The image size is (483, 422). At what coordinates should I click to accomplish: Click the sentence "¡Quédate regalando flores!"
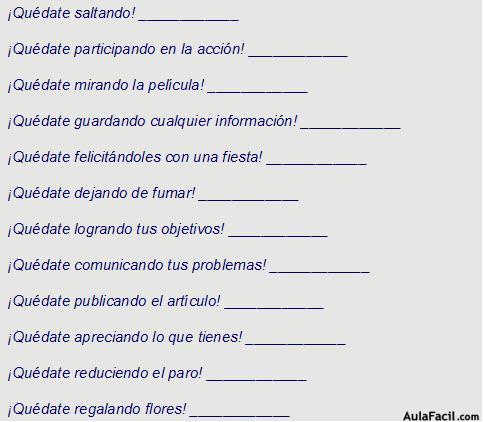(97, 410)
